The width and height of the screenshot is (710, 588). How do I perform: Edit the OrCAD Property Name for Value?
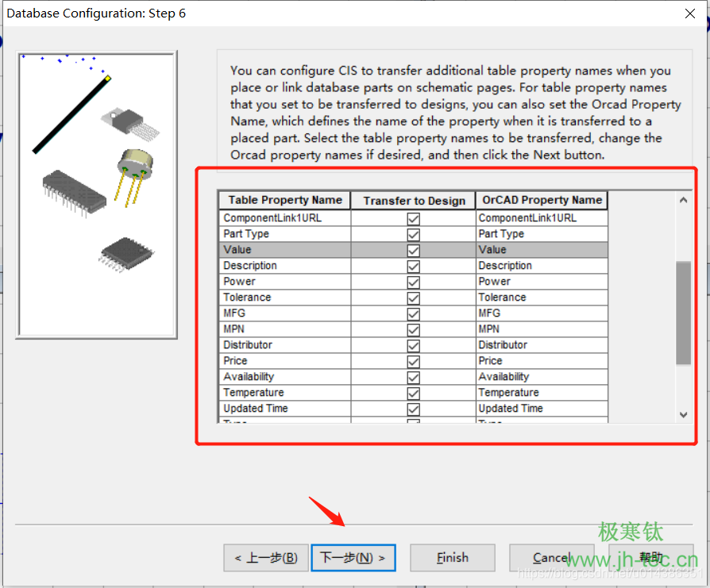(x=542, y=250)
